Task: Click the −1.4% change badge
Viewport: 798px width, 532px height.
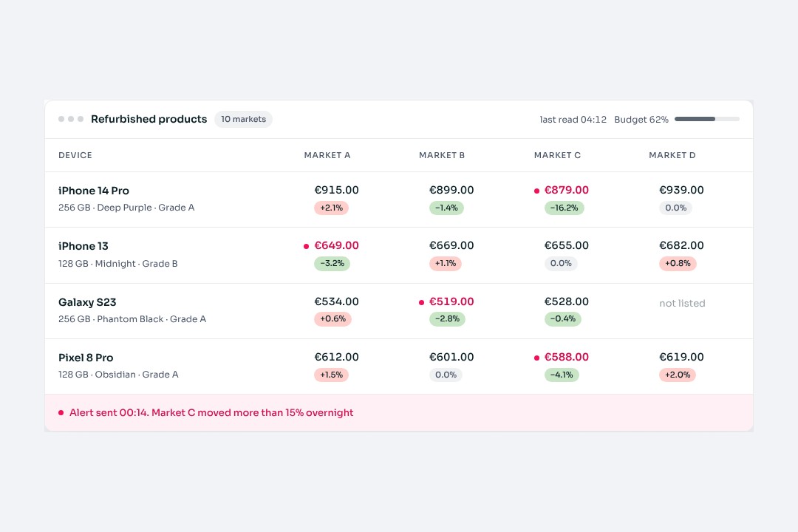Action: [x=446, y=208]
